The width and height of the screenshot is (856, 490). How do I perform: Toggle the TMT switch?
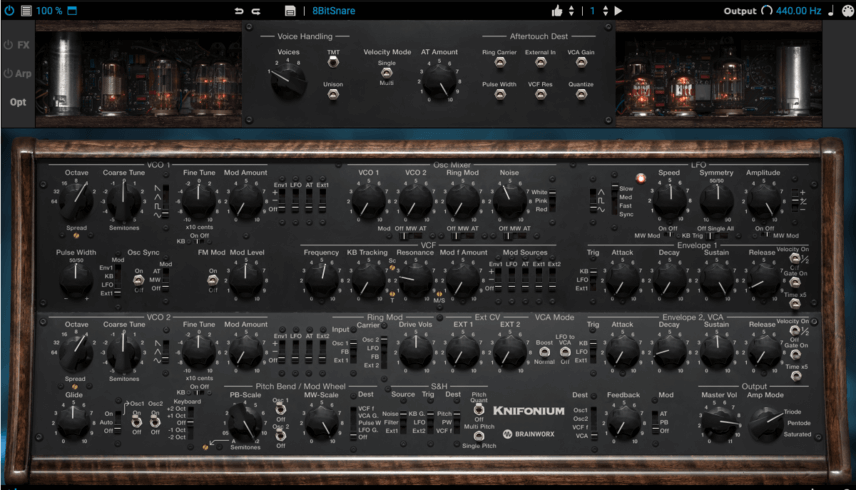(332, 62)
